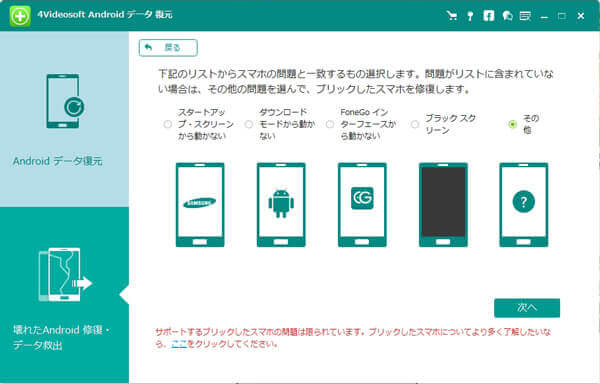Click the Samsung logo phone image
This screenshot has height=384, width=600.
(x=200, y=205)
